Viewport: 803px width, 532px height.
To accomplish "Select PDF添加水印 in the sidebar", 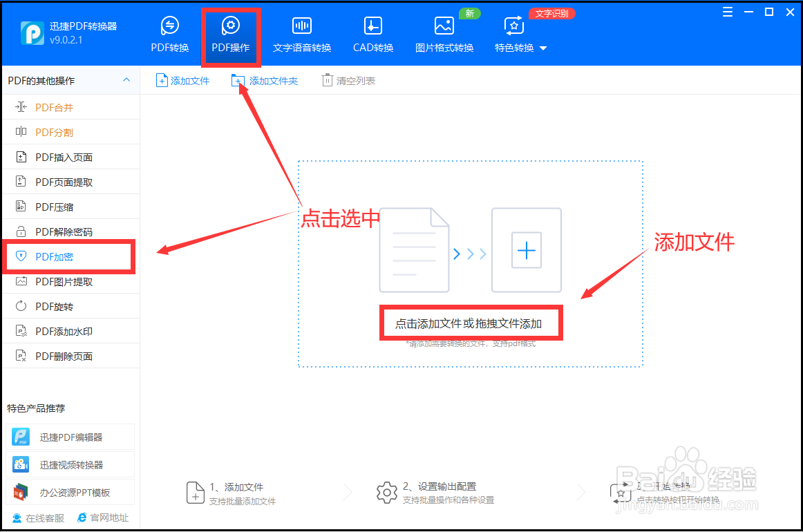I will click(70, 331).
